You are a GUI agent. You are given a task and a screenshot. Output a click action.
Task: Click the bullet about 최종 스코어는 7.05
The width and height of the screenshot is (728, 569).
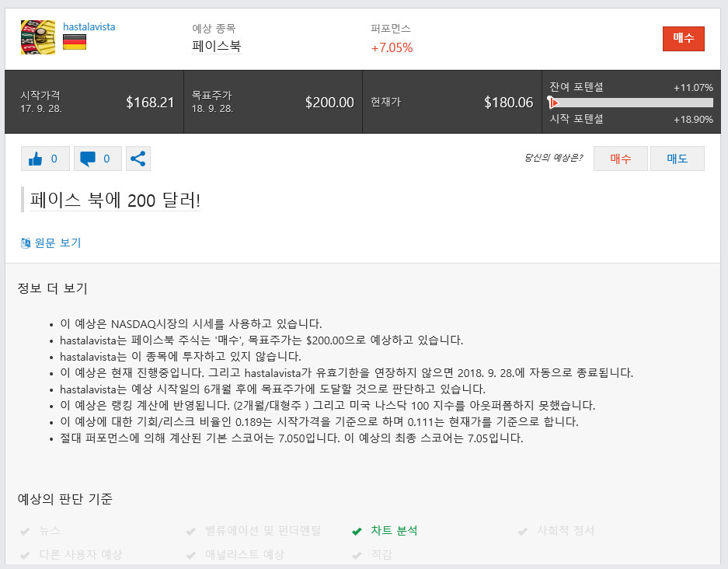click(291, 438)
